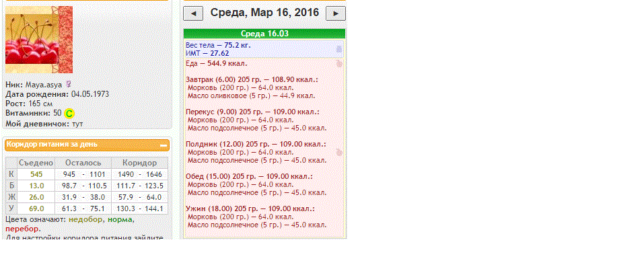The height and width of the screenshot is (263, 644).
Task: Open the cherry avatar picture
Action: (x=39, y=40)
